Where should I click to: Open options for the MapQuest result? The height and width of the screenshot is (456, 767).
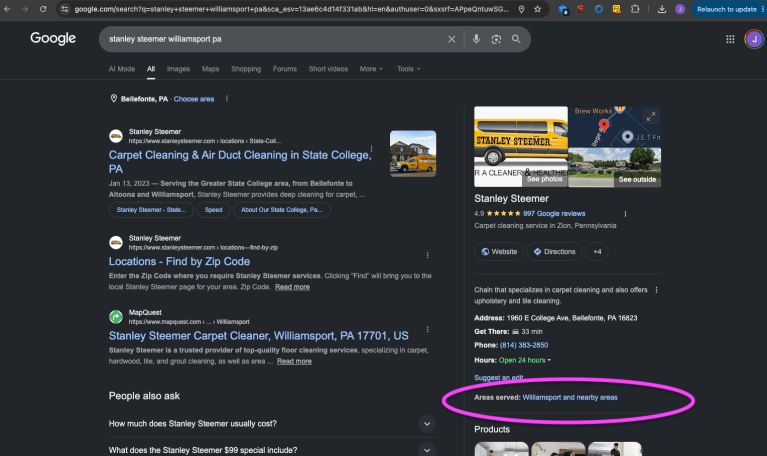click(428, 330)
